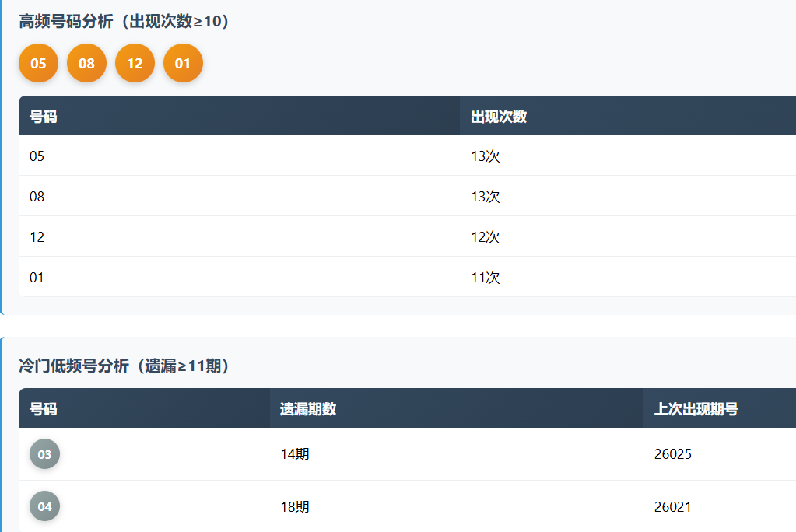Click the last-appearance period 26021
Screen dimensions: 796x532
(x=672, y=507)
